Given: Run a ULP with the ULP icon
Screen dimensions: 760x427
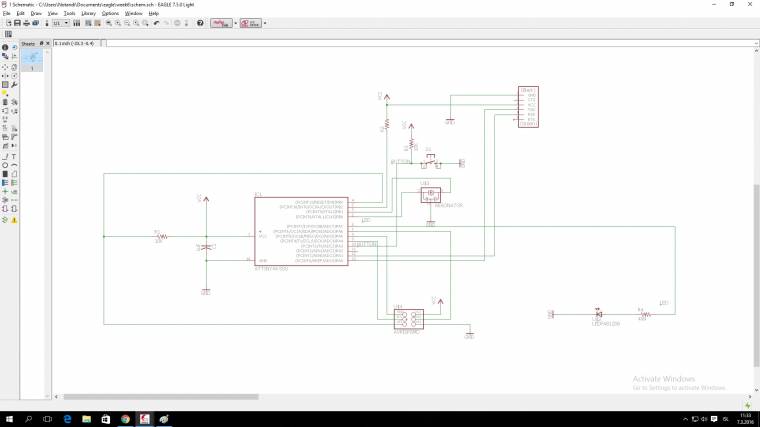Looking at the screenshot, I should click(x=97, y=23).
